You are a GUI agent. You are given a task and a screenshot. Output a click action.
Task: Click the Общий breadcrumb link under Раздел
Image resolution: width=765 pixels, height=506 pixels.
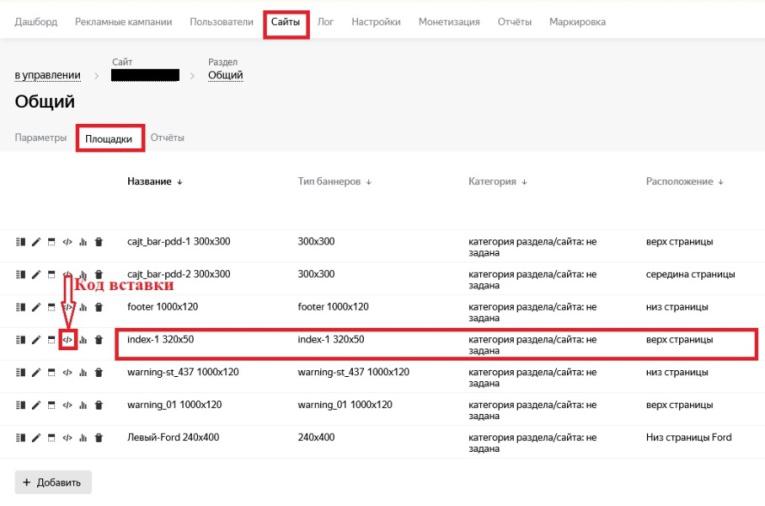tap(225, 75)
